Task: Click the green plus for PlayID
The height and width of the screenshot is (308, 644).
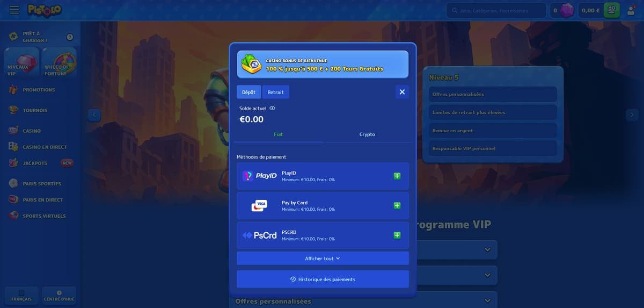Action: [397, 176]
